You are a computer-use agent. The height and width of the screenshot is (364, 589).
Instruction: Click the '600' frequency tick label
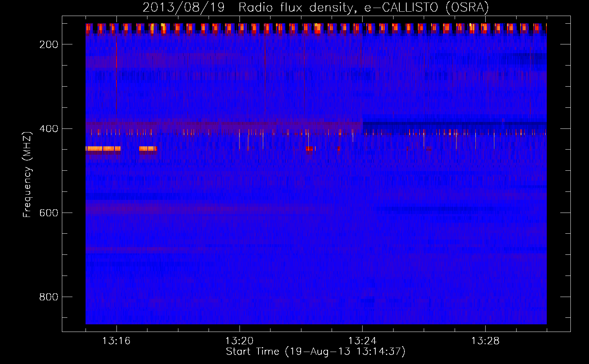click(49, 213)
